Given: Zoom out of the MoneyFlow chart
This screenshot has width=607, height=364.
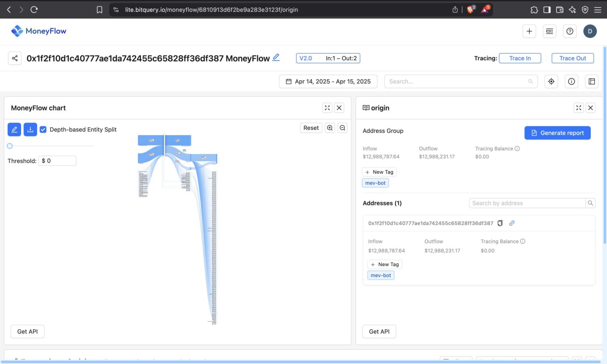Looking at the screenshot, I should (x=342, y=128).
